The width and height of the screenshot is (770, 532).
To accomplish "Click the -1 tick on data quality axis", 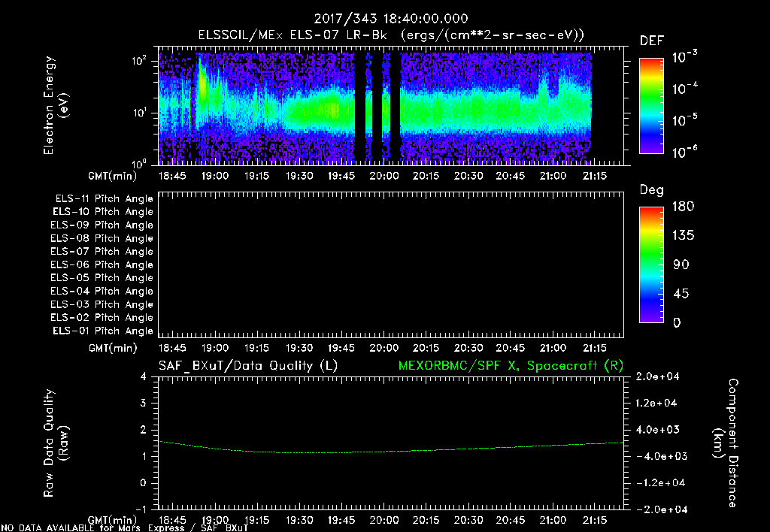I will pos(141,509).
